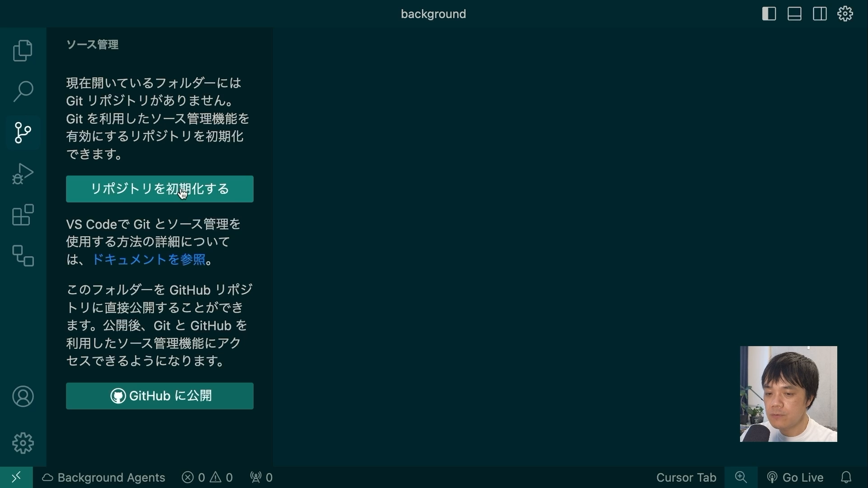Toggle the bottom panel visibility

(x=794, y=14)
